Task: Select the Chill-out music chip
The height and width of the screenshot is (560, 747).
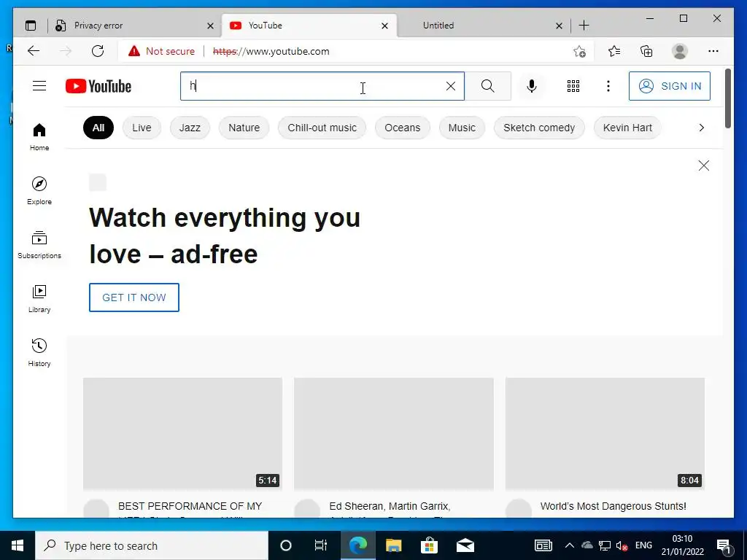Action: point(322,128)
